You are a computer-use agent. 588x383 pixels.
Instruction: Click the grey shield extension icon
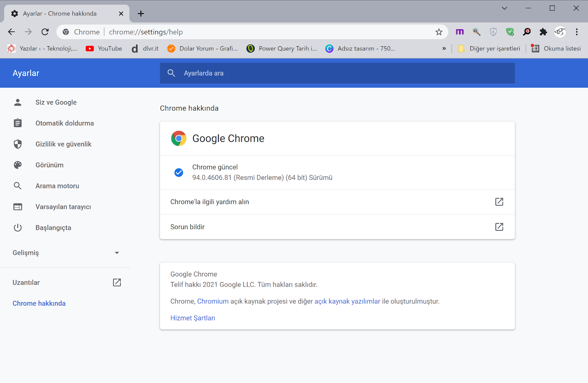493,32
